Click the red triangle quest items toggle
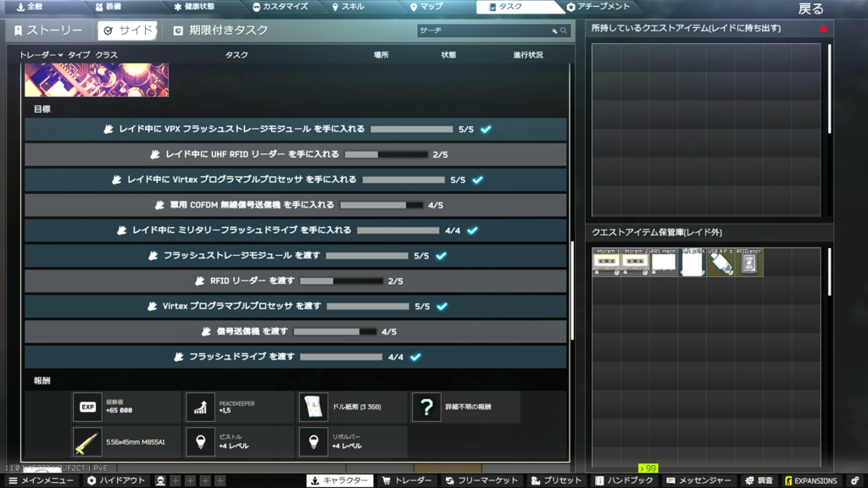The height and width of the screenshot is (488, 868). click(x=824, y=29)
